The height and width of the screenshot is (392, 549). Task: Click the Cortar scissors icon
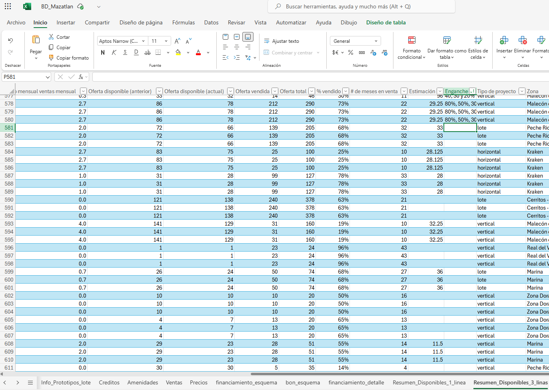51,37
